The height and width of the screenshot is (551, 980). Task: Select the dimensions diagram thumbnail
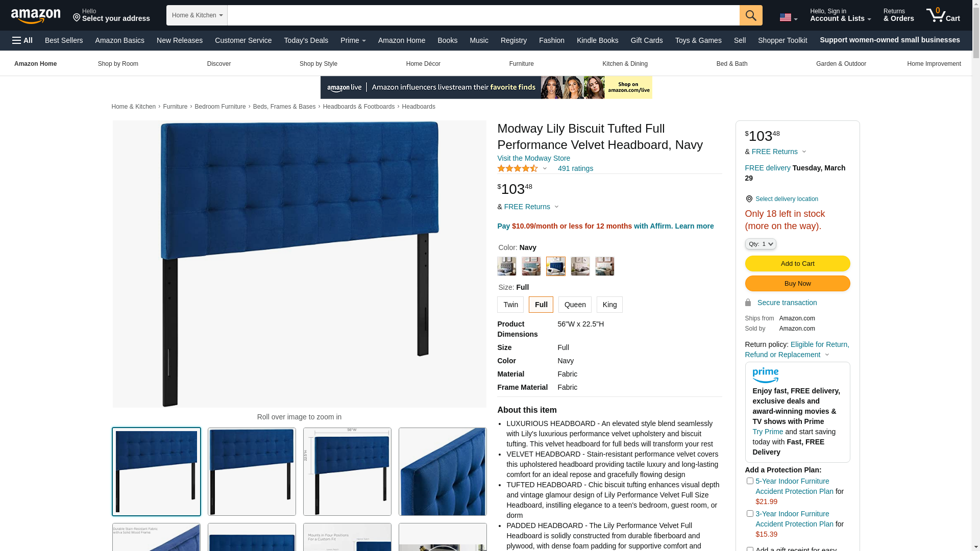click(347, 471)
